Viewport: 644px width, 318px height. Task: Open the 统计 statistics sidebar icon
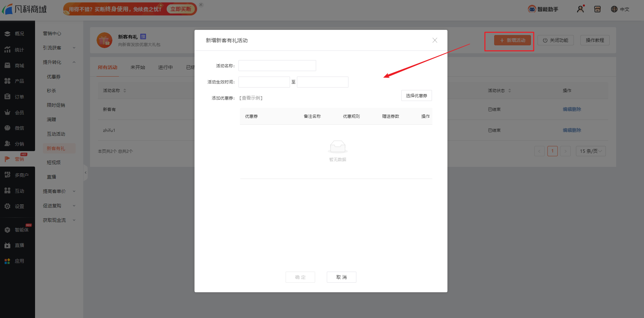point(7,50)
